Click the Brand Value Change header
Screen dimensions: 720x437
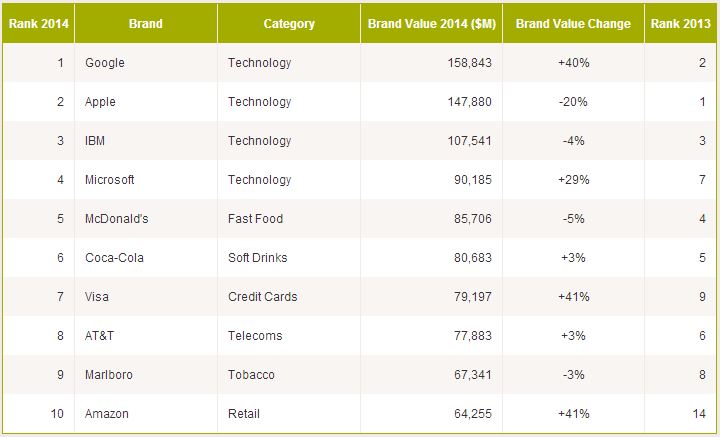[x=573, y=24]
